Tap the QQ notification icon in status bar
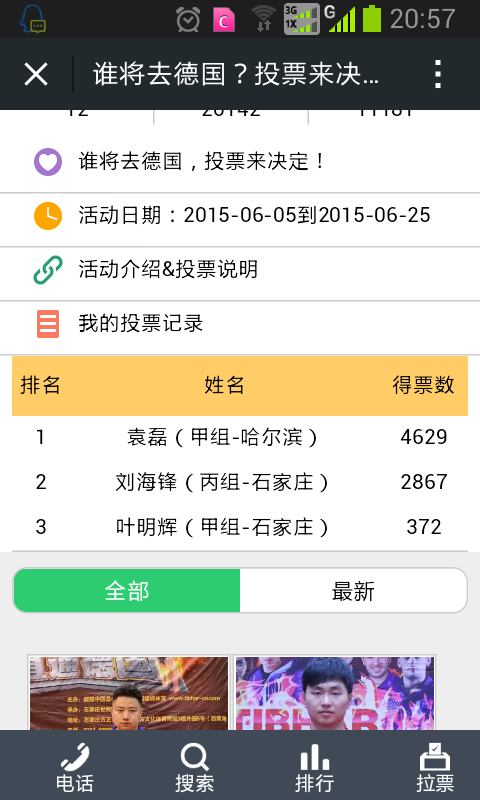480x800 pixels. [33, 19]
